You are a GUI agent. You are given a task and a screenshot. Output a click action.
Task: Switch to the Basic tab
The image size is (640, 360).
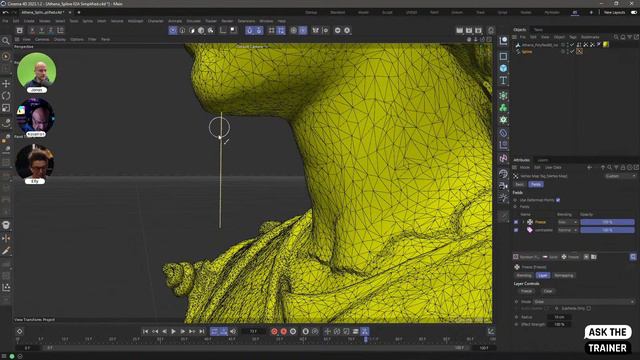pos(519,184)
